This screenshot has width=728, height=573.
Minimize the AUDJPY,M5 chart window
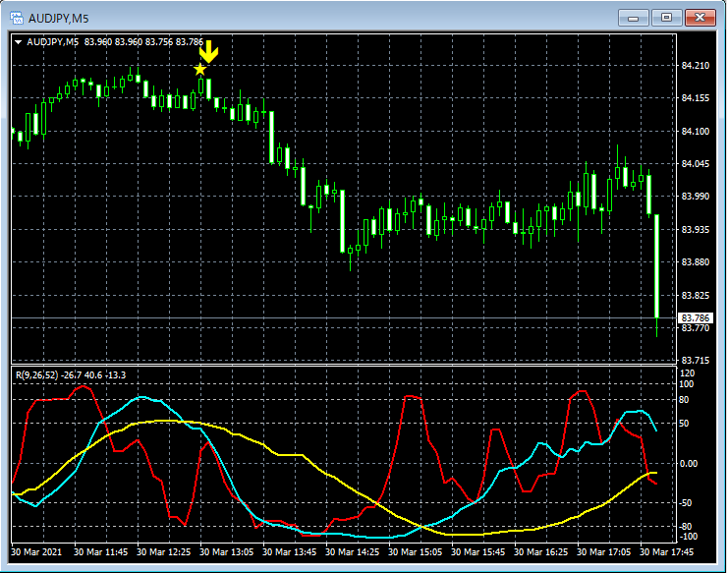[x=633, y=18]
